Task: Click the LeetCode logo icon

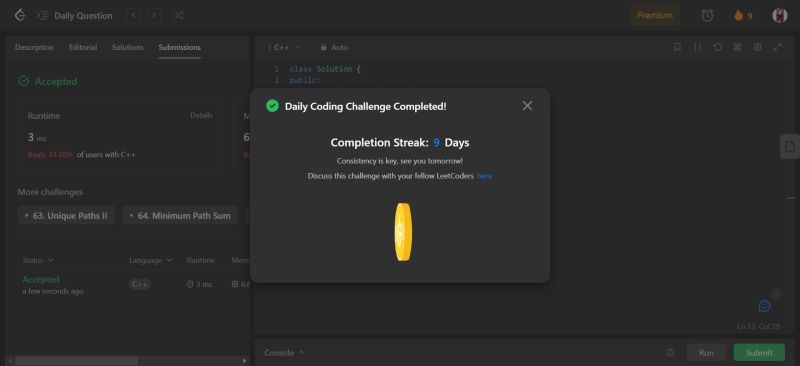Action: [20, 15]
